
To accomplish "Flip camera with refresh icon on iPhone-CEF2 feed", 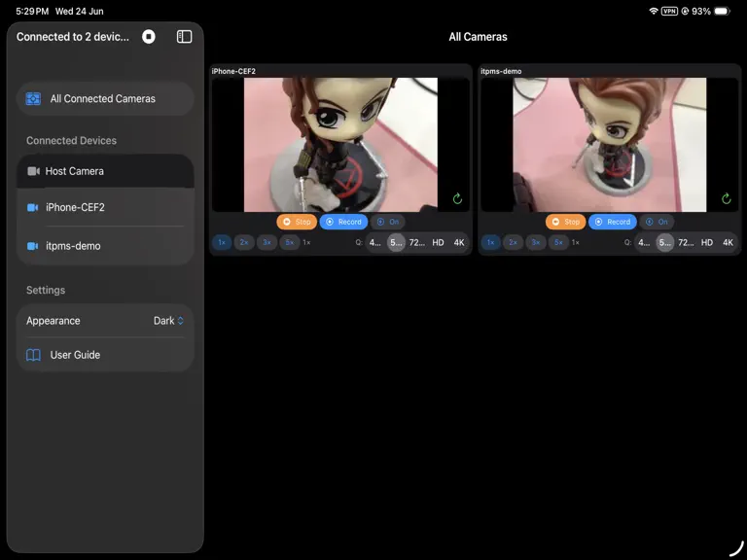I will coord(457,198).
